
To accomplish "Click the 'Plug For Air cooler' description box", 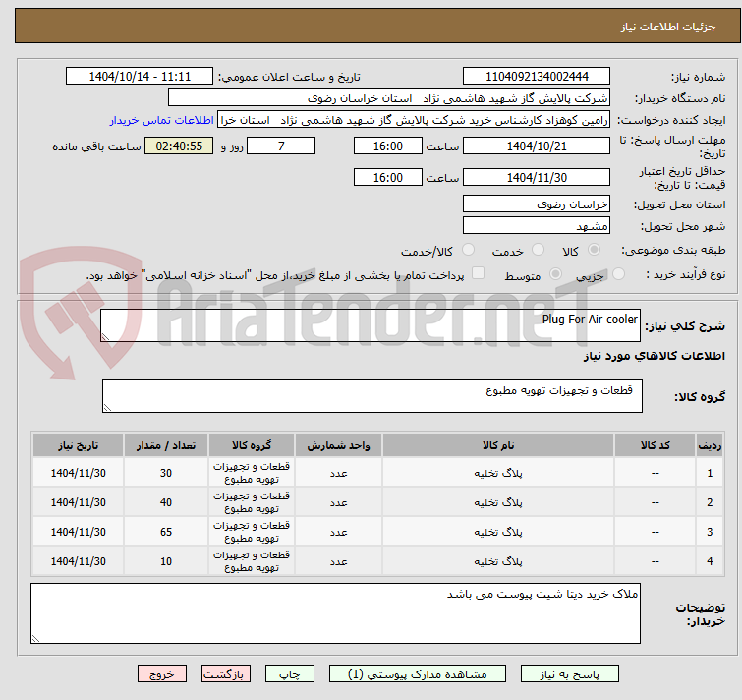I will 371,325.
